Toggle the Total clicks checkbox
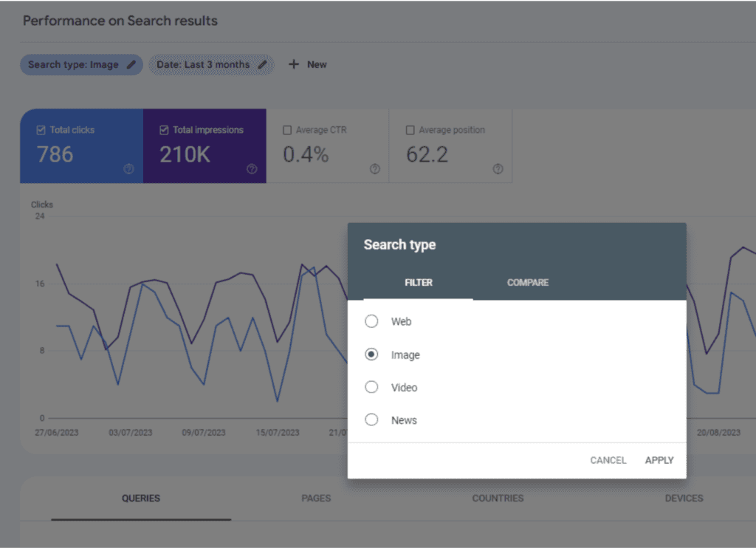 (x=41, y=130)
